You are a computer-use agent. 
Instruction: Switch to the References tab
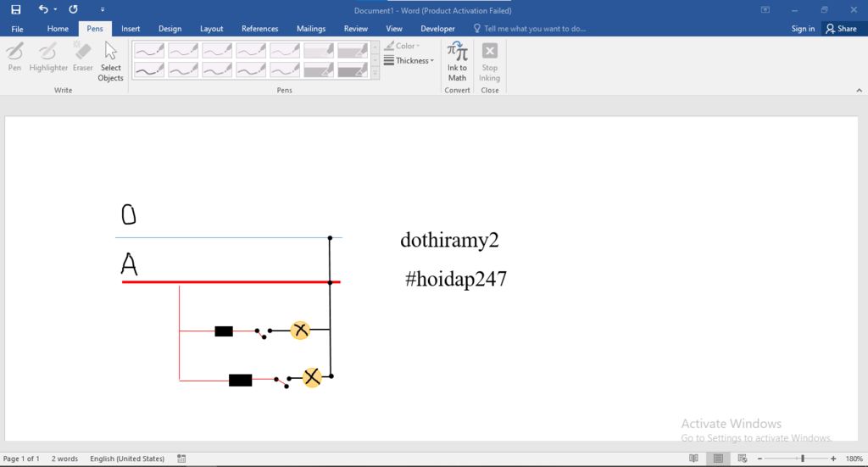coord(259,29)
